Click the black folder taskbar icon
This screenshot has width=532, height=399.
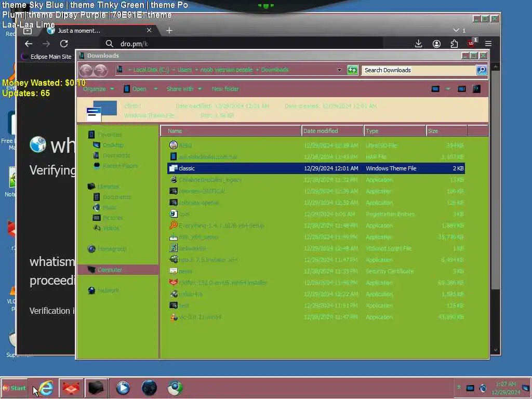tap(96, 388)
